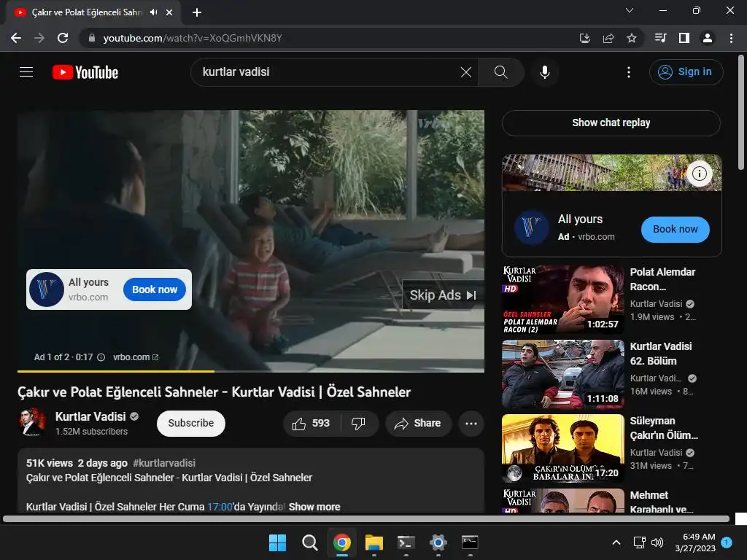Click Sign in button
This screenshot has height=560, width=747.
click(x=686, y=72)
